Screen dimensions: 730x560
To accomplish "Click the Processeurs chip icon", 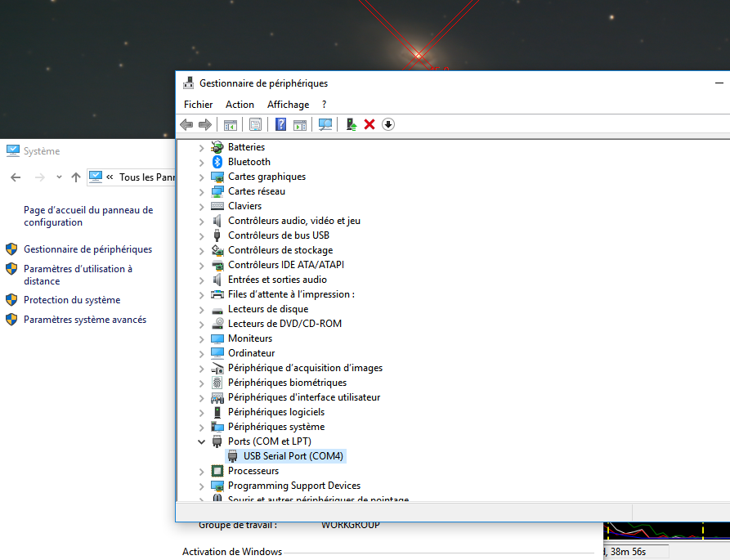I will (217, 471).
